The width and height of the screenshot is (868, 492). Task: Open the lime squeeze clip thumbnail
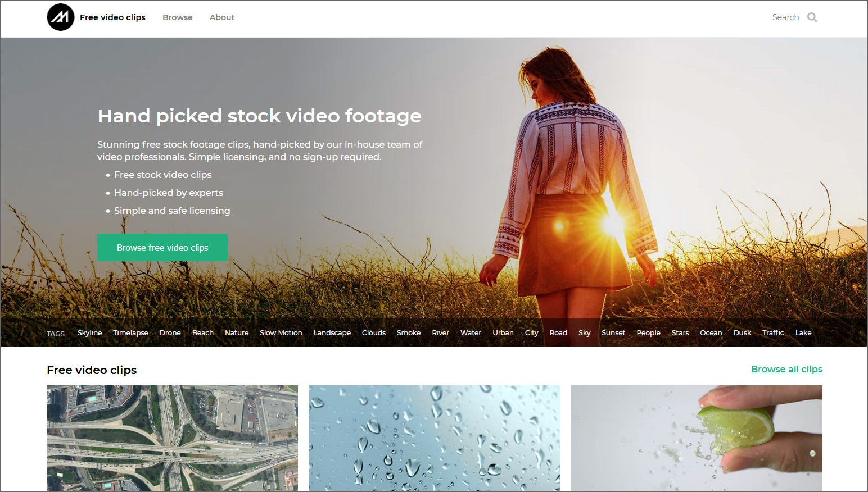[697, 438]
